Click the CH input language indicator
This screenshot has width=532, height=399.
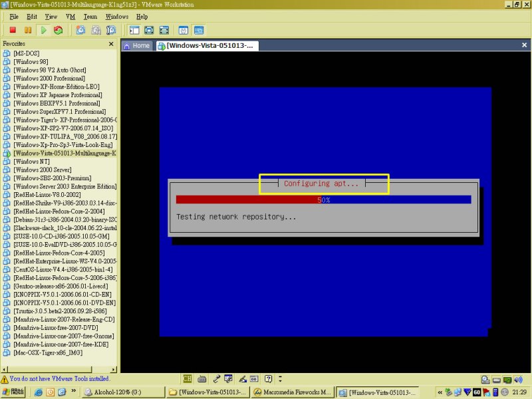188,378
